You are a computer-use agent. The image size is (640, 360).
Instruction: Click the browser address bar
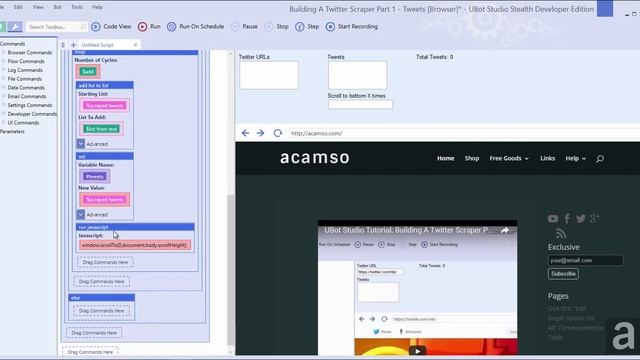pos(464,133)
